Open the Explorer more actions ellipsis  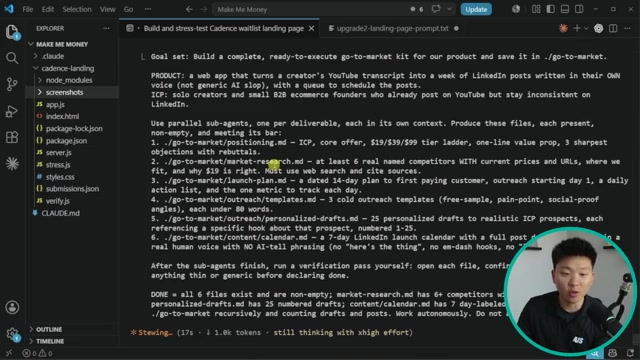106,28
